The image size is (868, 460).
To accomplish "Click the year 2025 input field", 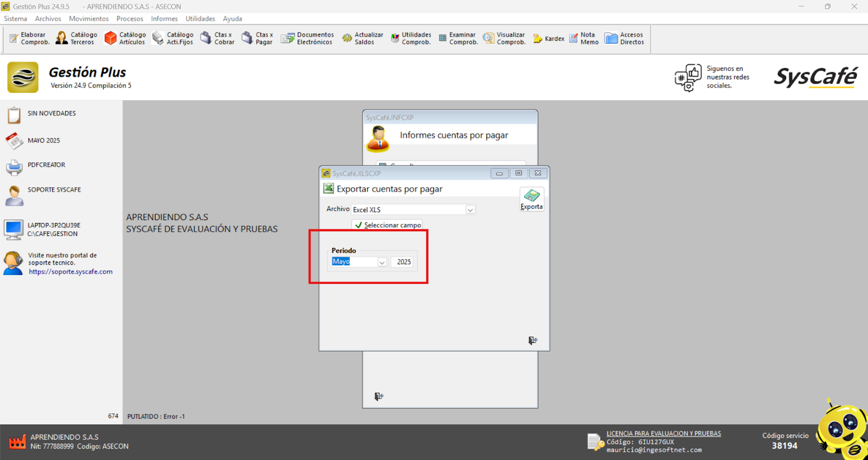I will 404,262.
